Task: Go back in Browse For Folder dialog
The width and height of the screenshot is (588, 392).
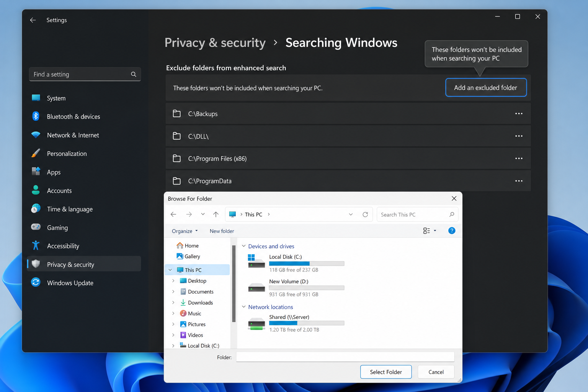Action: 173,214
